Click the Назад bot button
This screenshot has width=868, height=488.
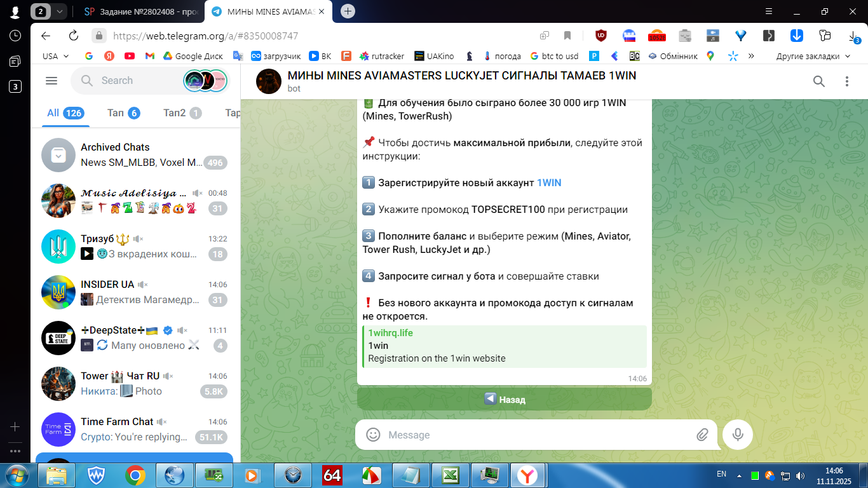coord(505,399)
